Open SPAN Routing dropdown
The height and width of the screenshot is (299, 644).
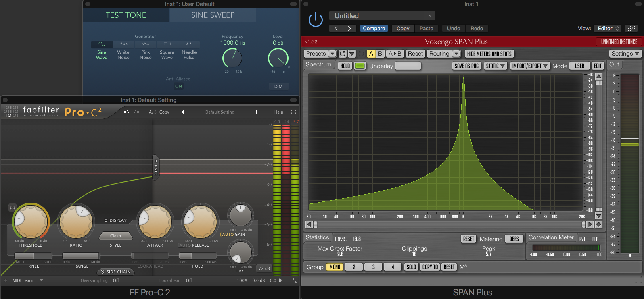[444, 54]
